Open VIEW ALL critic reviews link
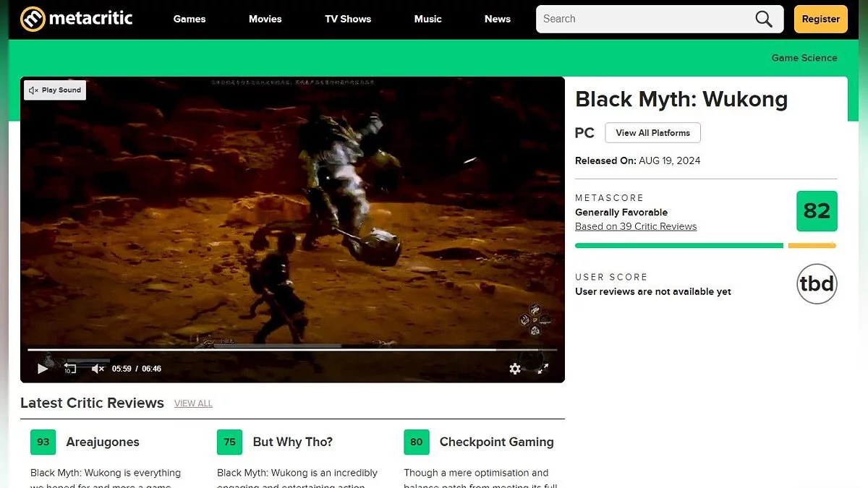 (x=193, y=403)
